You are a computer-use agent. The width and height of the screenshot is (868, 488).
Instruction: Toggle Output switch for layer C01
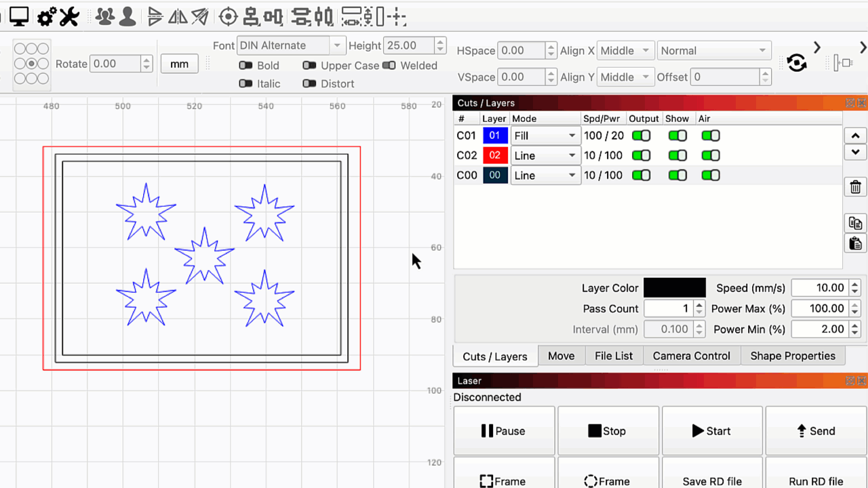[641, 136]
